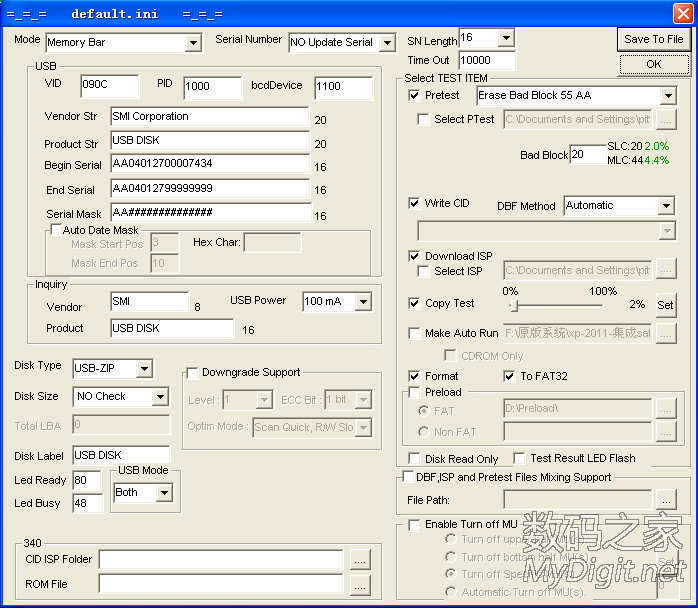Check Disk Read Only
The width and height of the screenshot is (698, 610).
(x=414, y=459)
